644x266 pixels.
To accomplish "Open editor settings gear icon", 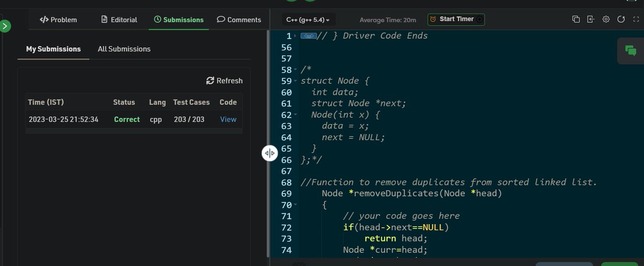I will click(x=606, y=19).
